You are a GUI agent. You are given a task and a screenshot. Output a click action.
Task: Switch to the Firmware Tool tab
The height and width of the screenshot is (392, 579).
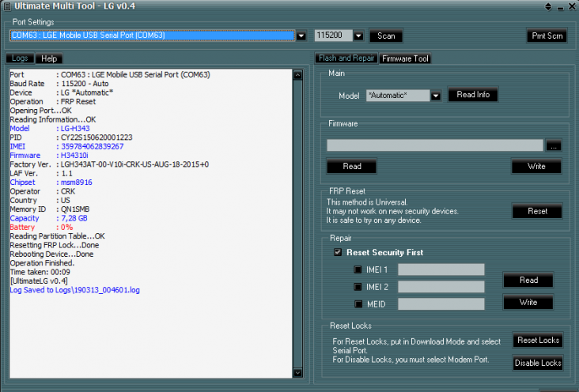coord(405,58)
